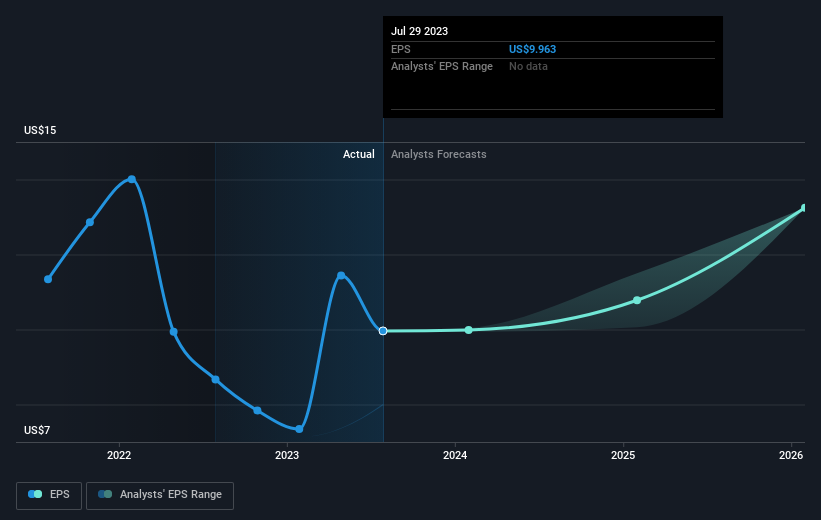Screen dimensions: 821x520
Task: Click 'No data' in the tooltip
Action: 528,67
